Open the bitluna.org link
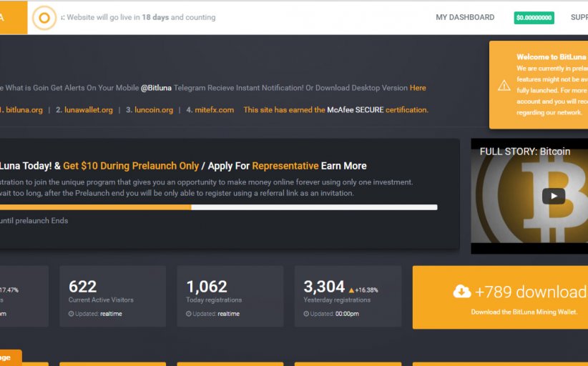 click(24, 110)
